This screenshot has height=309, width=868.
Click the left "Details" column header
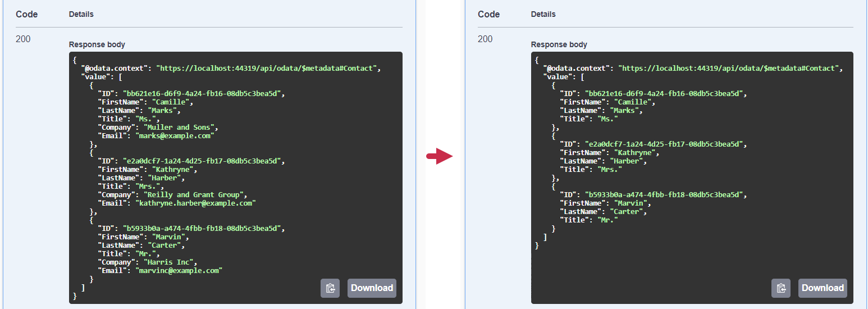click(x=81, y=14)
